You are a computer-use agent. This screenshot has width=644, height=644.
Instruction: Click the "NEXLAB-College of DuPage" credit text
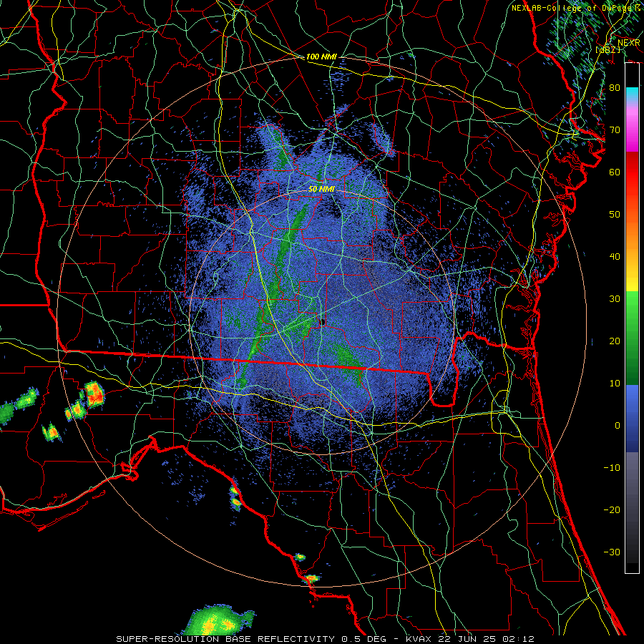point(573,8)
